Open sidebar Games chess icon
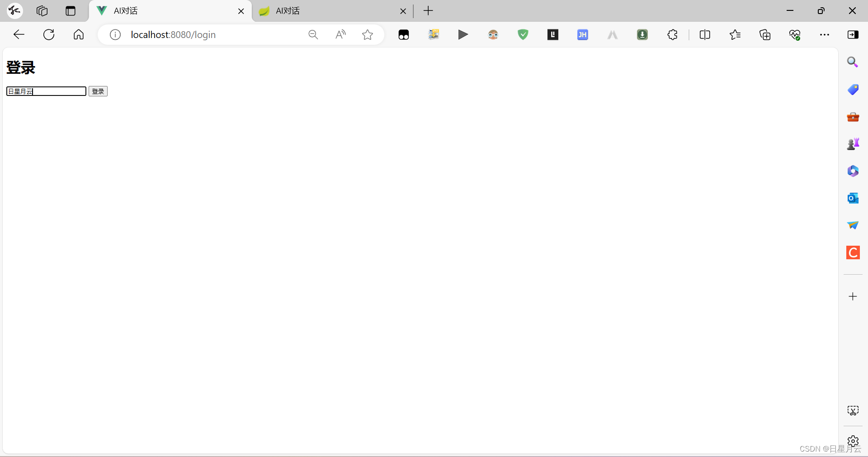Viewport: 868px width, 457px height. click(853, 144)
